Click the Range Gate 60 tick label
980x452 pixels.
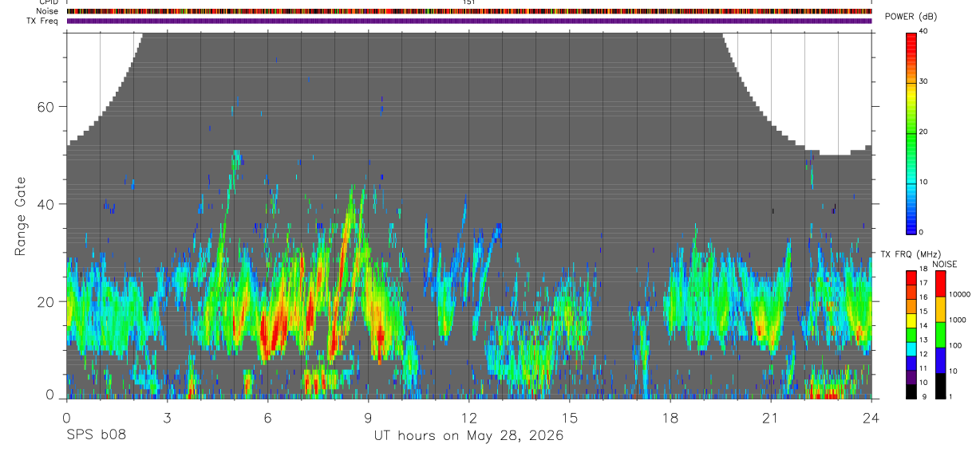pos(49,106)
